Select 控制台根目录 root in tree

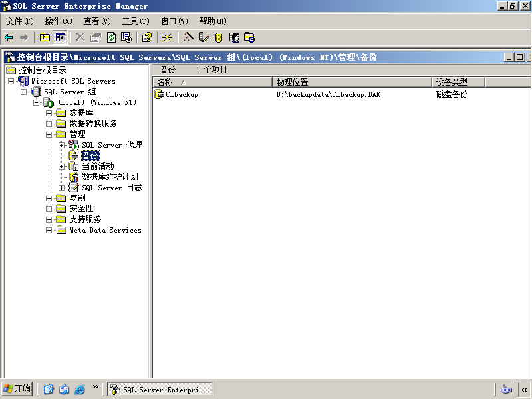click(x=43, y=70)
